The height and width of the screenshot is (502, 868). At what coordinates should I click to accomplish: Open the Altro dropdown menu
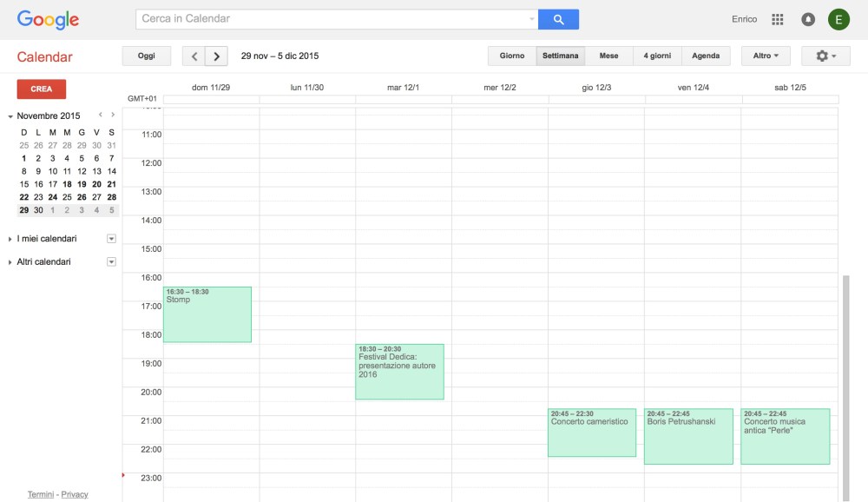coord(766,56)
